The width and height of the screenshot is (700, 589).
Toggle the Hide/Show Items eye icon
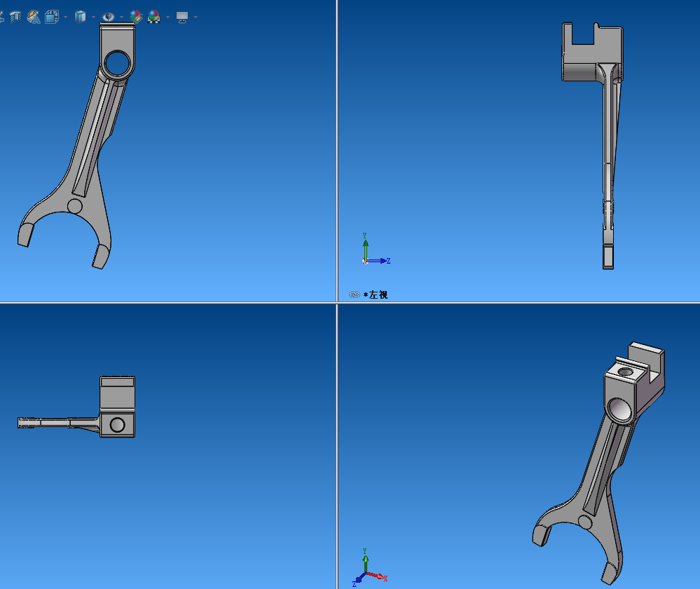[109, 16]
